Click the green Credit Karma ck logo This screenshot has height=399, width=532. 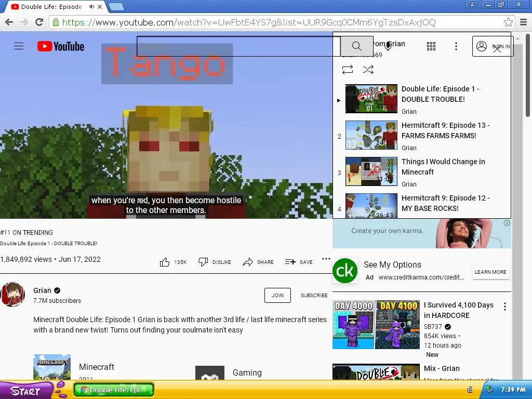[345, 271]
